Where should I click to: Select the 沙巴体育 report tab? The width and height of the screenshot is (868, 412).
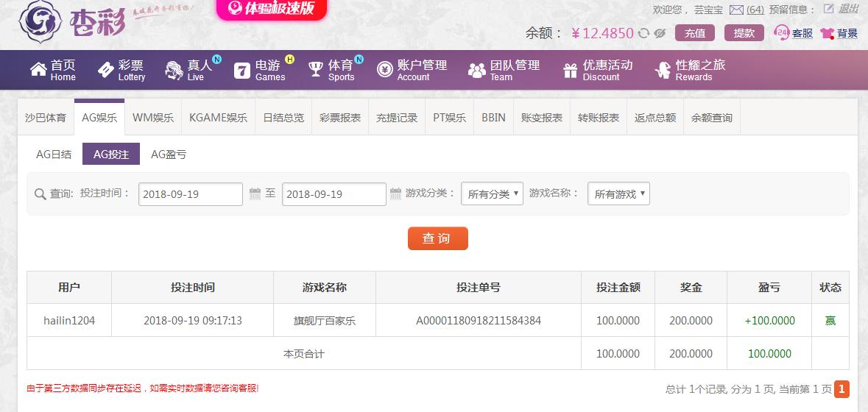pos(46,118)
